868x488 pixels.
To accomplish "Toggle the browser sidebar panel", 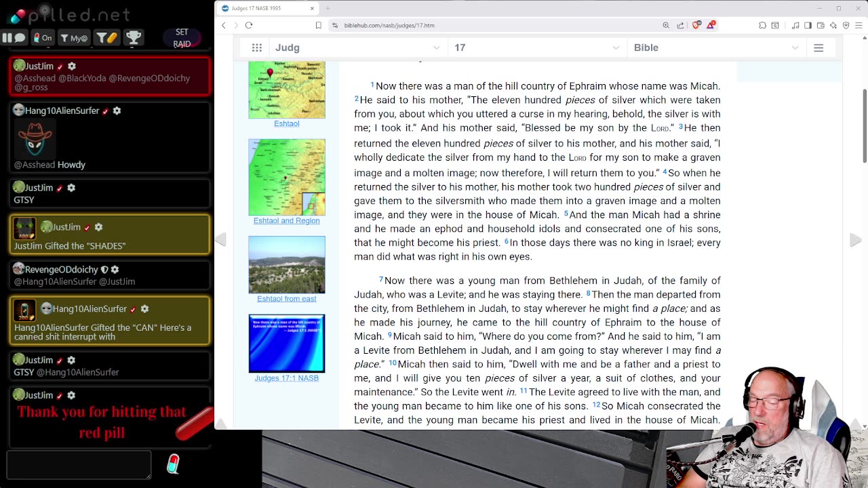I will click(808, 25).
